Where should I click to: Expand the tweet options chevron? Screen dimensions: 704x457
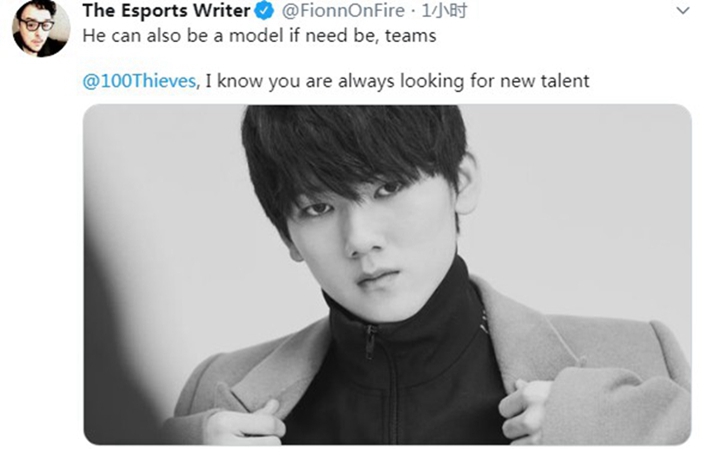tap(683, 10)
